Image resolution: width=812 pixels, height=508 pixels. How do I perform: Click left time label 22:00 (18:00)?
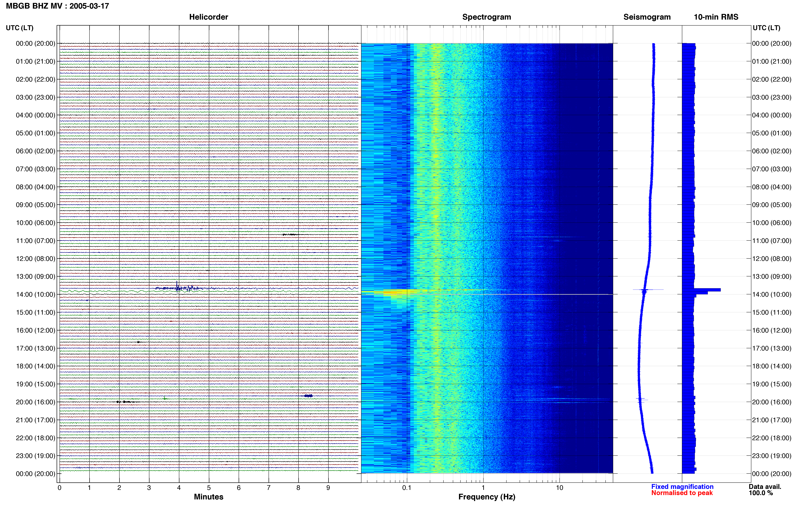[36, 438]
